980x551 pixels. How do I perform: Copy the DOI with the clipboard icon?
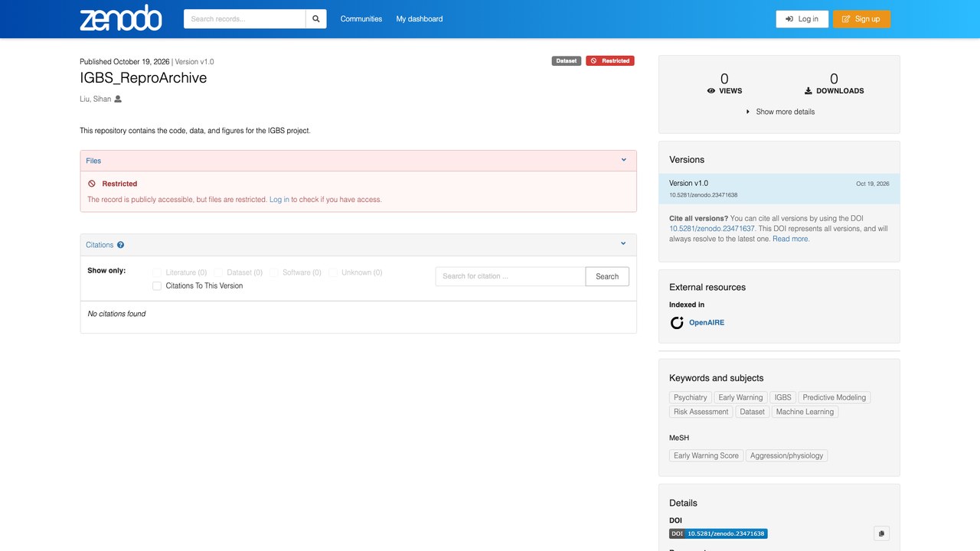tap(881, 533)
